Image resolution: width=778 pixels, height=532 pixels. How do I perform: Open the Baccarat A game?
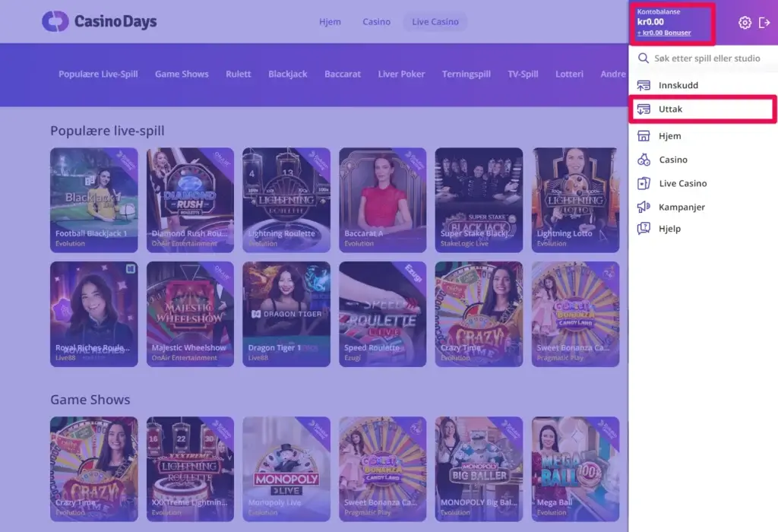click(x=383, y=200)
